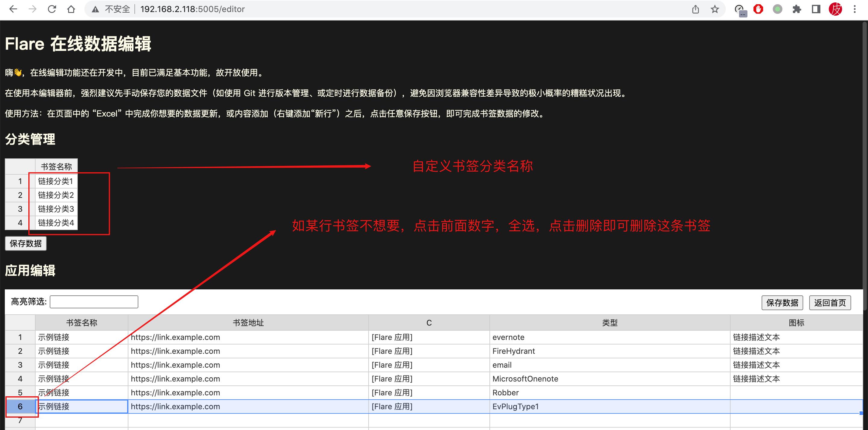The height and width of the screenshot is (430, 868).
Task: Click the not-secure warning icon
Action: pyautogui.click(x=95, y=9)
